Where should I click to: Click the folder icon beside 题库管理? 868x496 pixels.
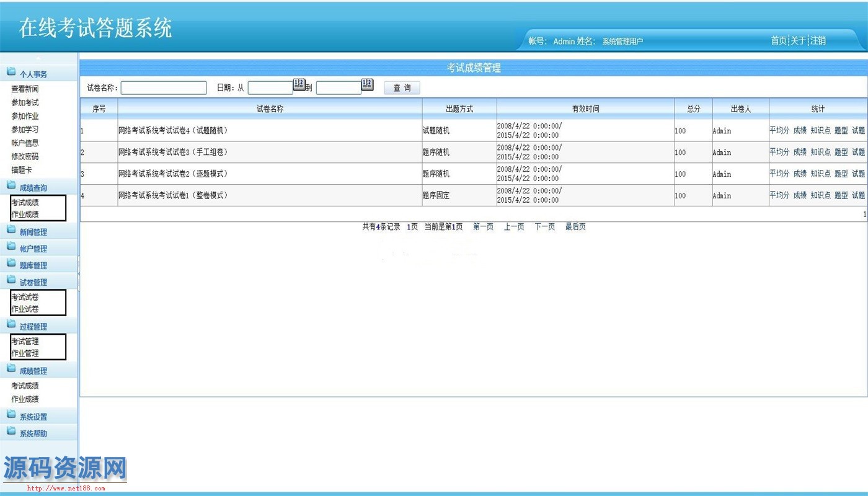pos(11,264)
